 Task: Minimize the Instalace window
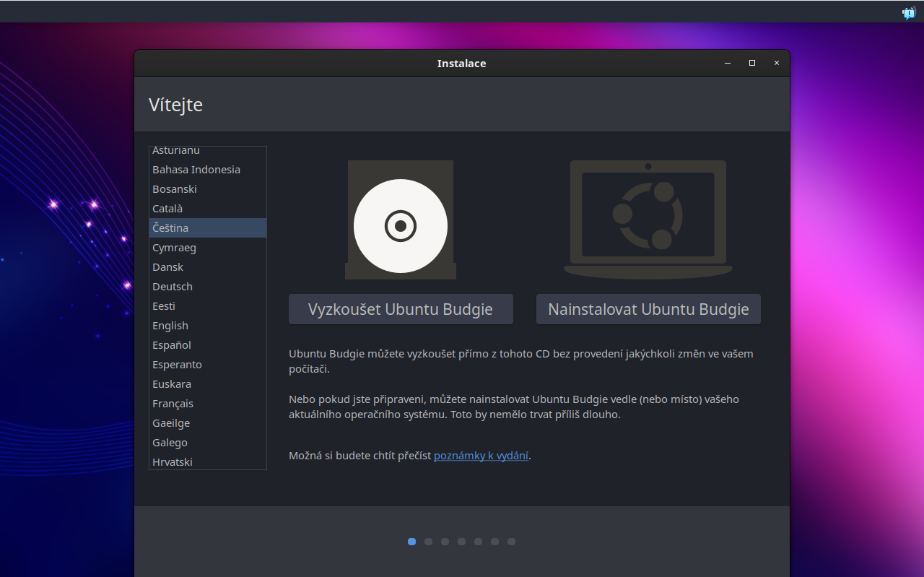pyautogui.click(x=728, y=63)
